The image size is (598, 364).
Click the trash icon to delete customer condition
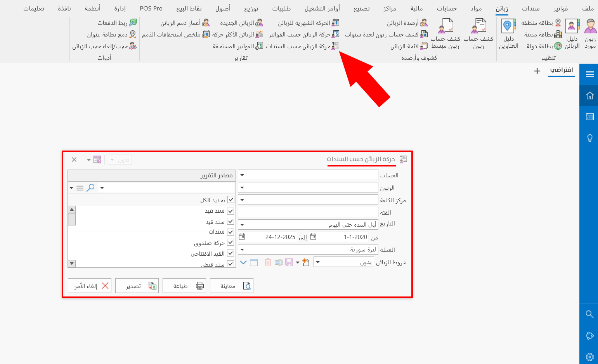[268, 262]
